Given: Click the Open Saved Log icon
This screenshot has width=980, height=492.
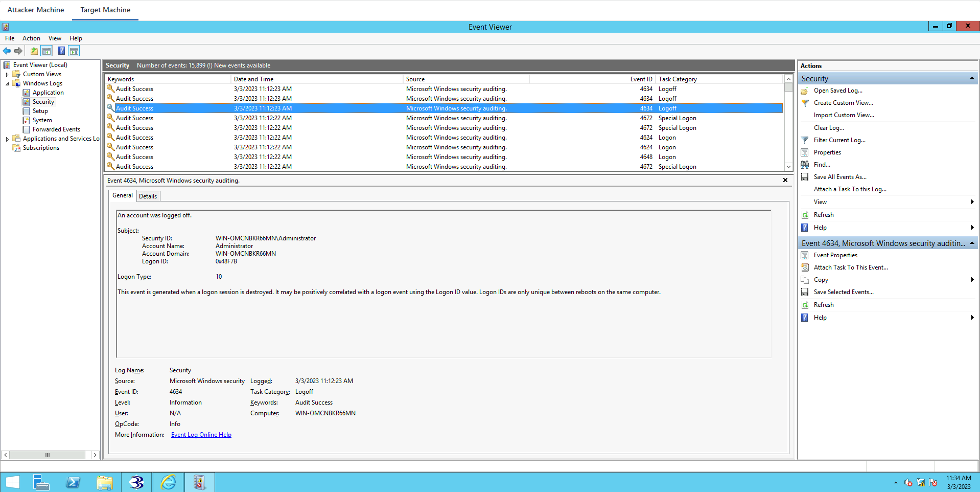Looking at the screenshot, I should coord(805,91).
